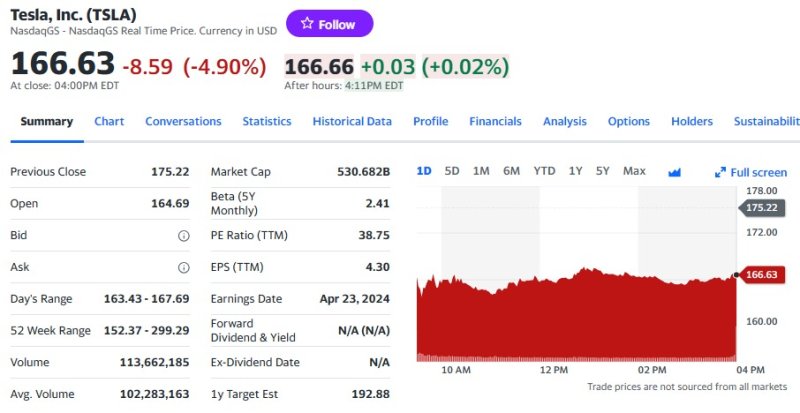Click the Full screen expand arrows icon

(x=720, y=172)
